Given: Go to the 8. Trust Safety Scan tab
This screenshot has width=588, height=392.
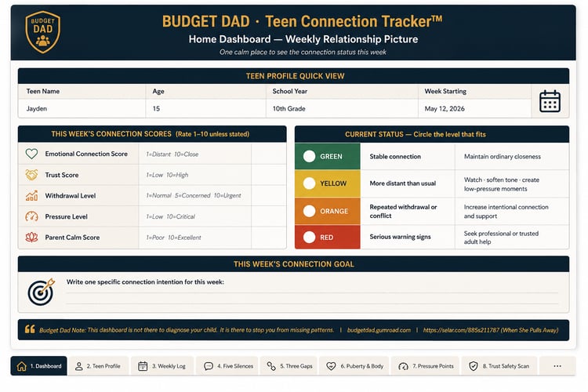Looking at the screenshot, I should click(499, 366).
